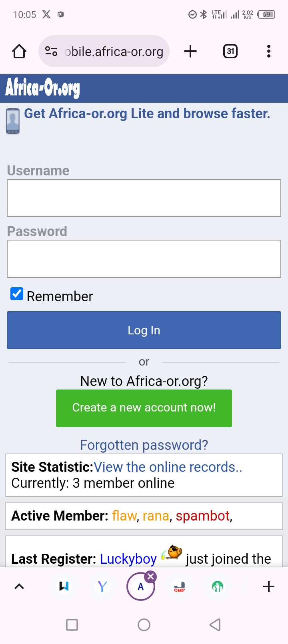The image size is (288, 644).
Task: Open new tab with top plus icon
Action: tap(190, 52)
